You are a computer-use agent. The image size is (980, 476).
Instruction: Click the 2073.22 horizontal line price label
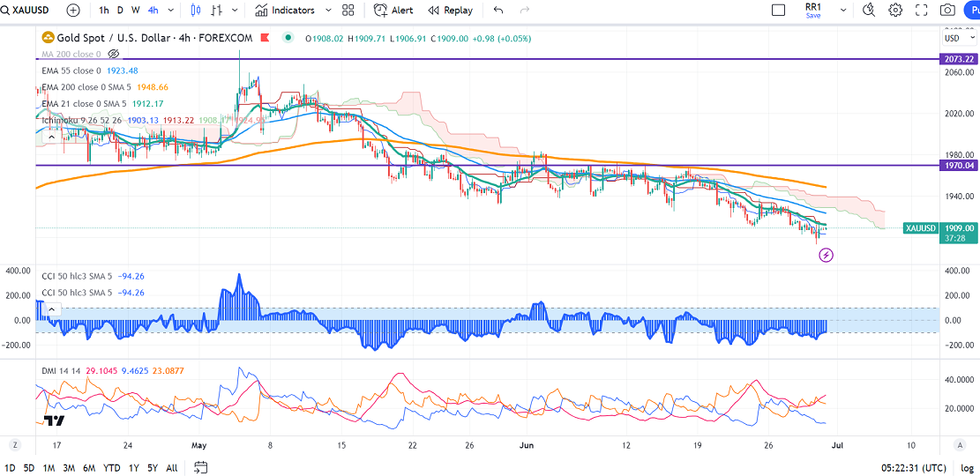pos(960,59)
